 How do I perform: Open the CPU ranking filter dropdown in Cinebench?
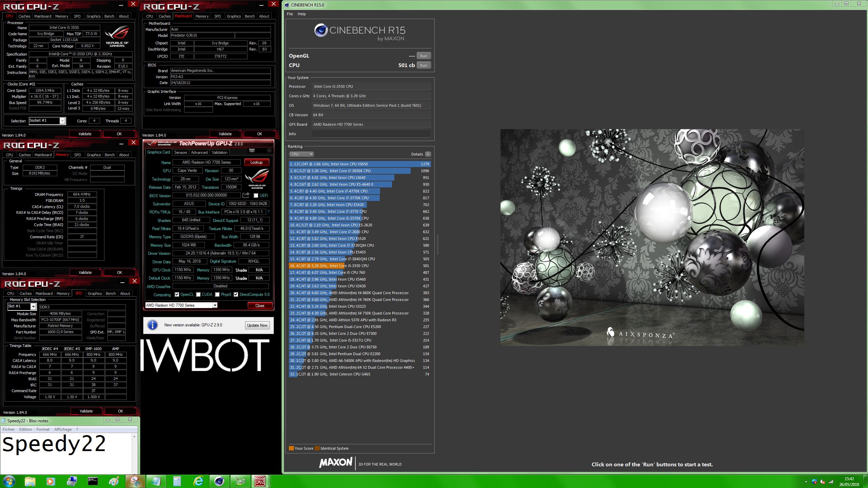click(x=301, y=154)
